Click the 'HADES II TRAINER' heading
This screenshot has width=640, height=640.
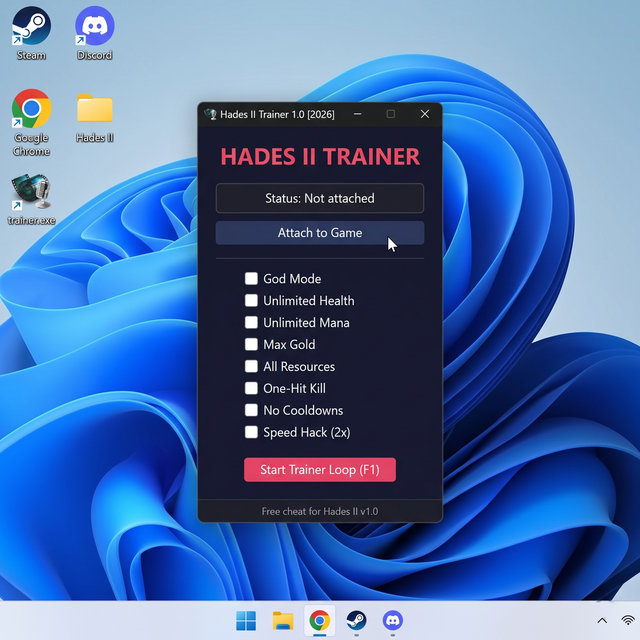coord(320,156)
